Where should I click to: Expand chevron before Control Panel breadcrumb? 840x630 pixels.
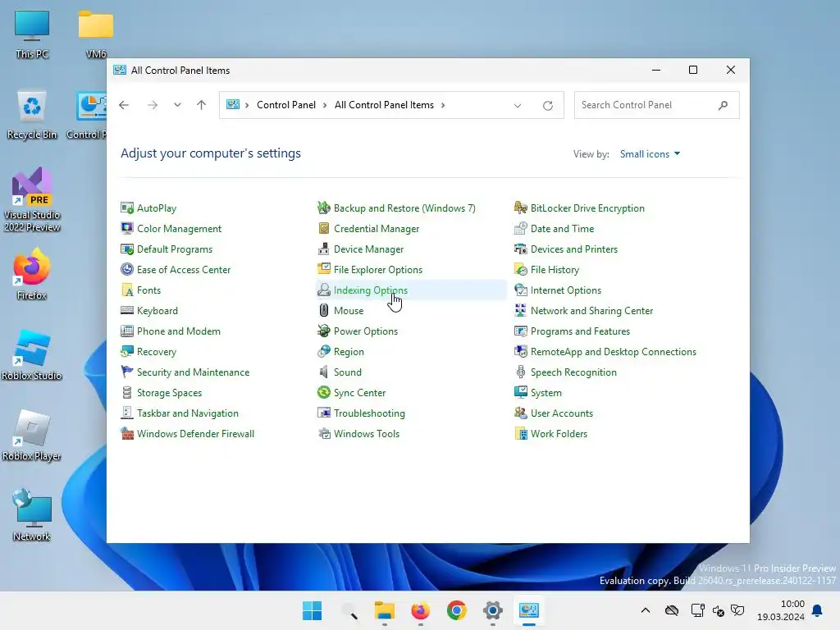247,105
